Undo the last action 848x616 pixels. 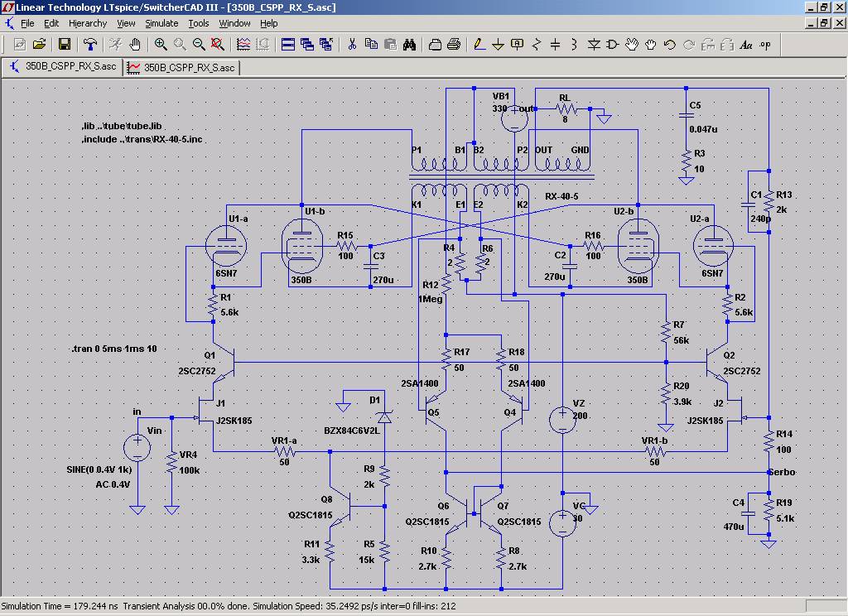click(x=670, y=45)
